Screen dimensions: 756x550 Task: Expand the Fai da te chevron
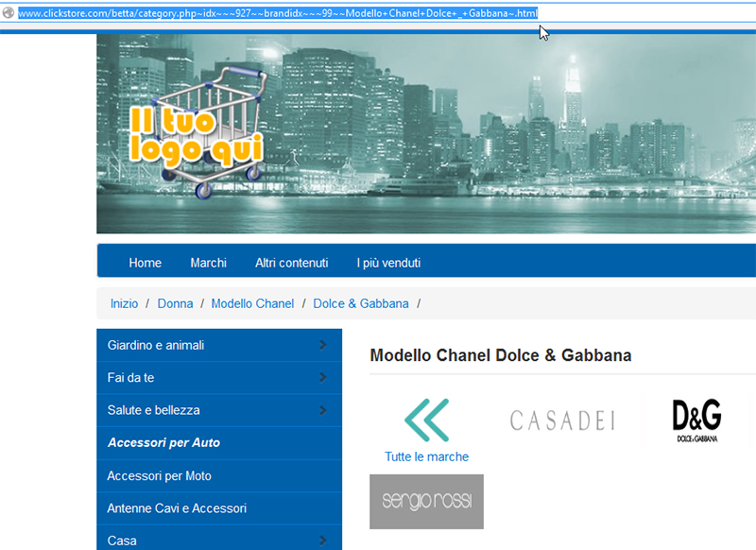click(x=323, y=377)
